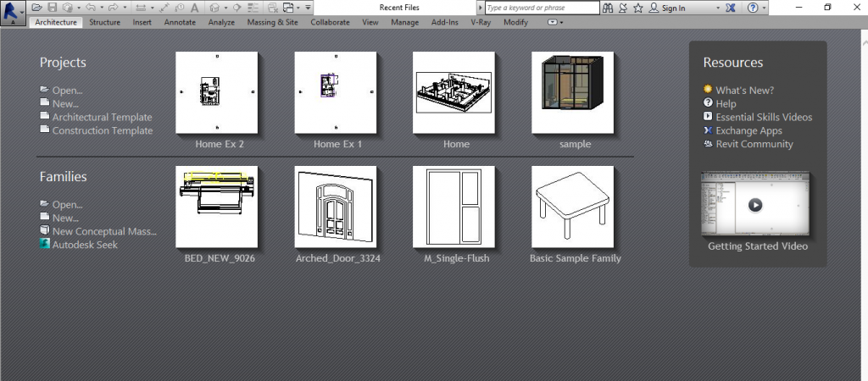
Task: Open the Revit application menu button
Action: click(x=14, y=13)
